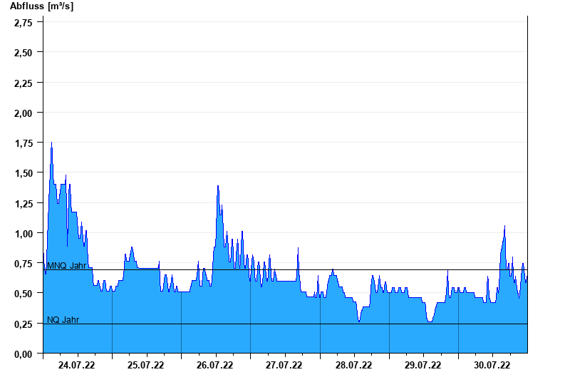Viewport: 570px width, 392px height.
Task: Click the 2,75 y-axis value
Action: tap(24, 23)
